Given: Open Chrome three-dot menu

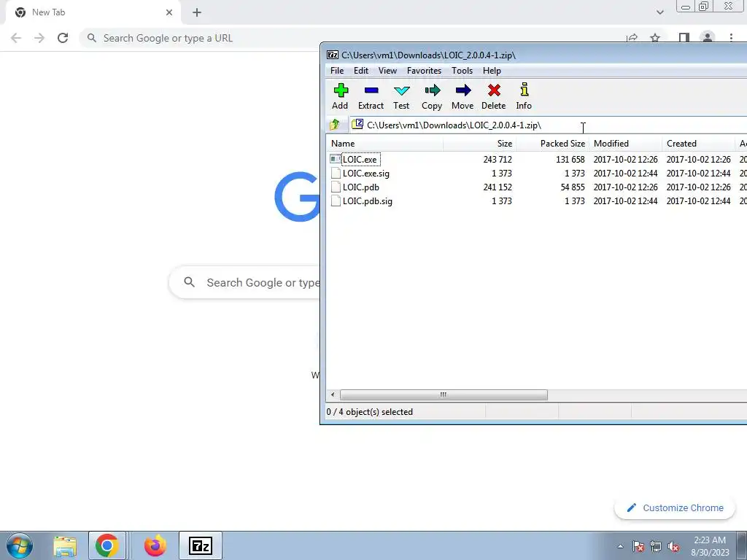Looking at the screenshot, I should (x=731, y=38).
